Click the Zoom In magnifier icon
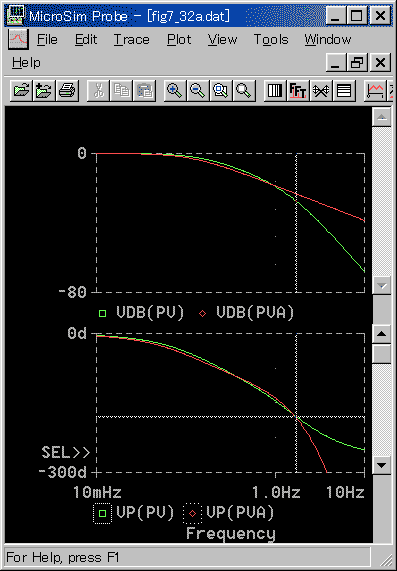 tap(175, 90)
